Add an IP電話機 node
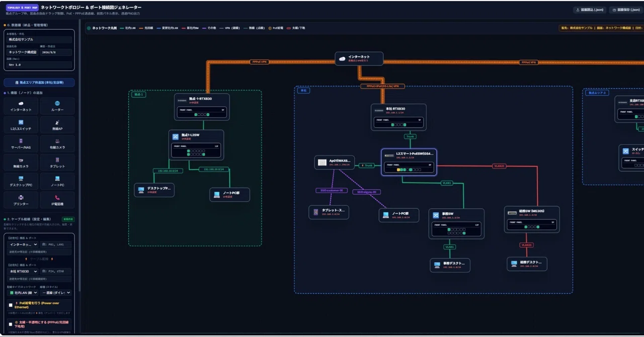 click(57, 200)
